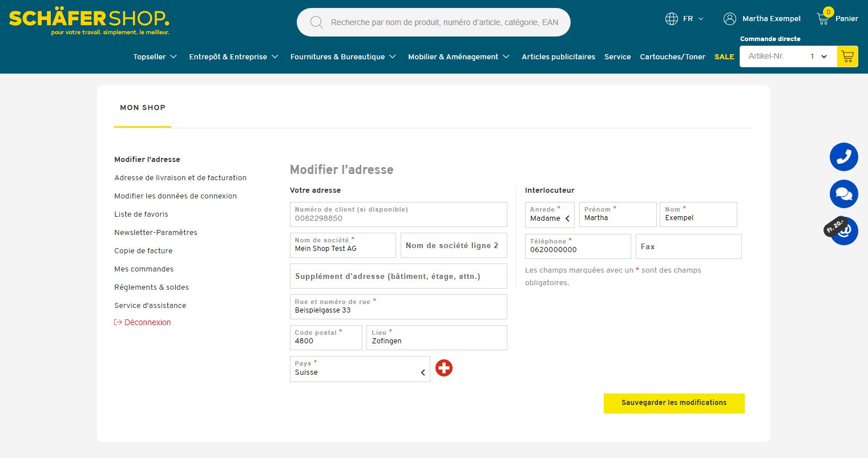Click Nom de société ligne 2 field
The width and height of the screenshot is (868, 458).
[x=454, y=245]
